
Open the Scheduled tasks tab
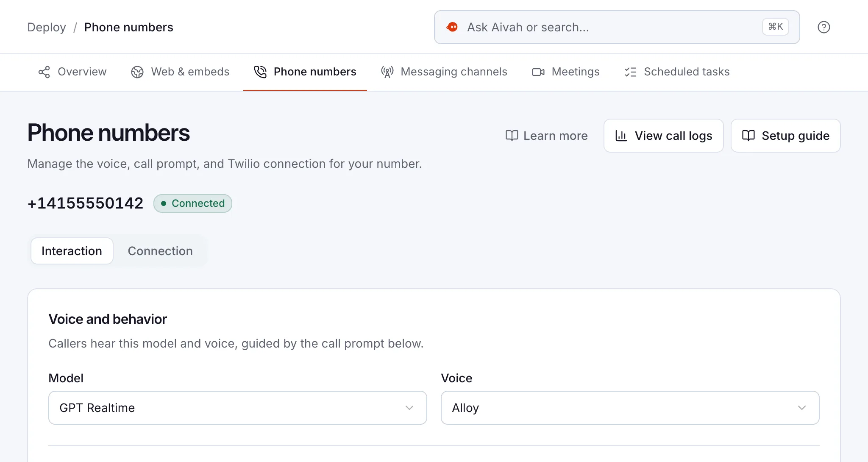click(677, 72)
